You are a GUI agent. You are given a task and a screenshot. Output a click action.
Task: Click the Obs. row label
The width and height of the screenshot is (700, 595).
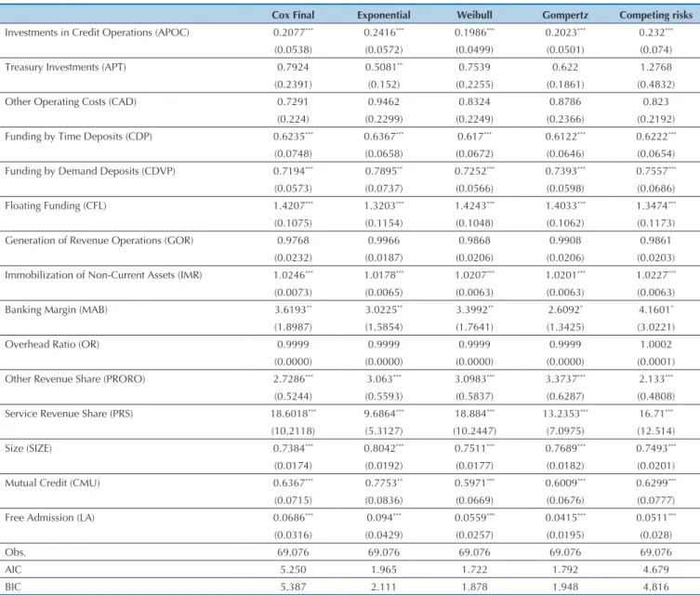(x=15, y=552)
